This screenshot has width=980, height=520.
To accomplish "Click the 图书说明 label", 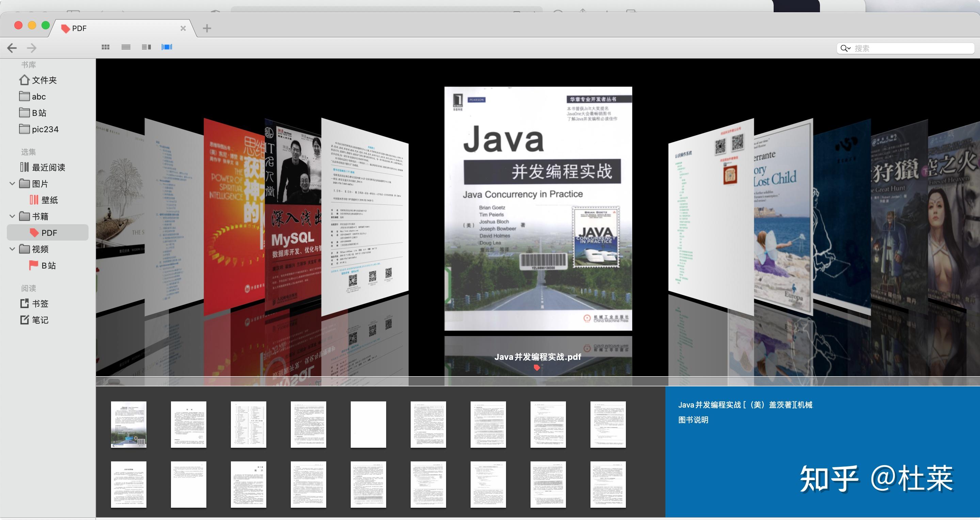I will pyautogui.click(x=693, y=420).
